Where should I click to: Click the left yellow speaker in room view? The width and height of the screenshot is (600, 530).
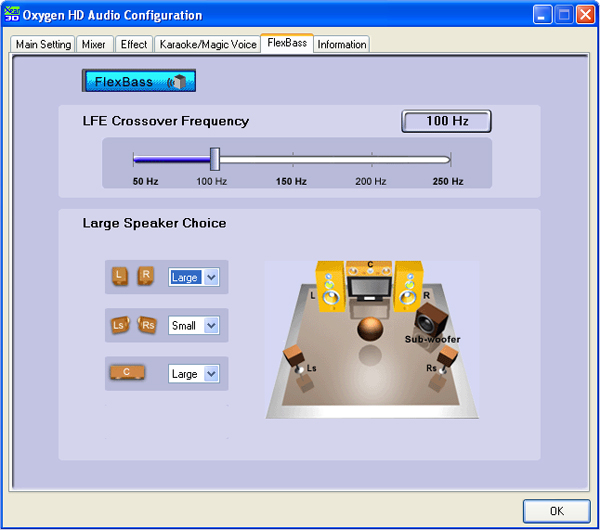330,286
